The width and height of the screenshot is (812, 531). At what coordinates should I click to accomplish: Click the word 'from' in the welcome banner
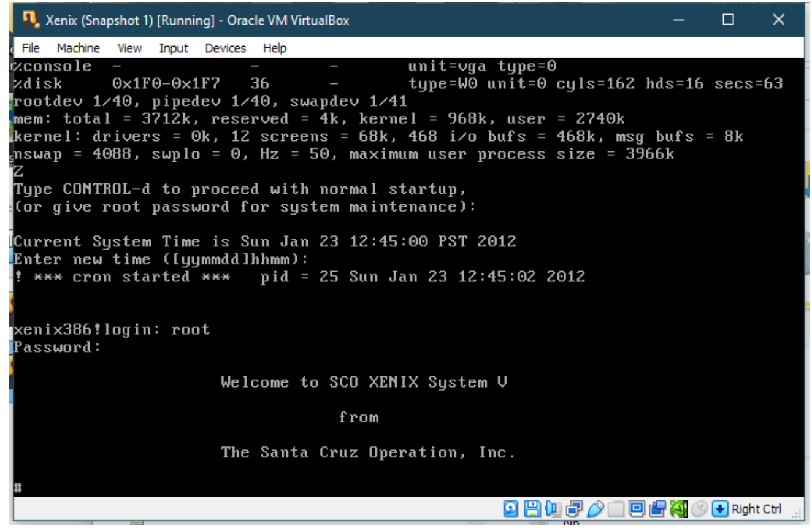coord(359,418)
